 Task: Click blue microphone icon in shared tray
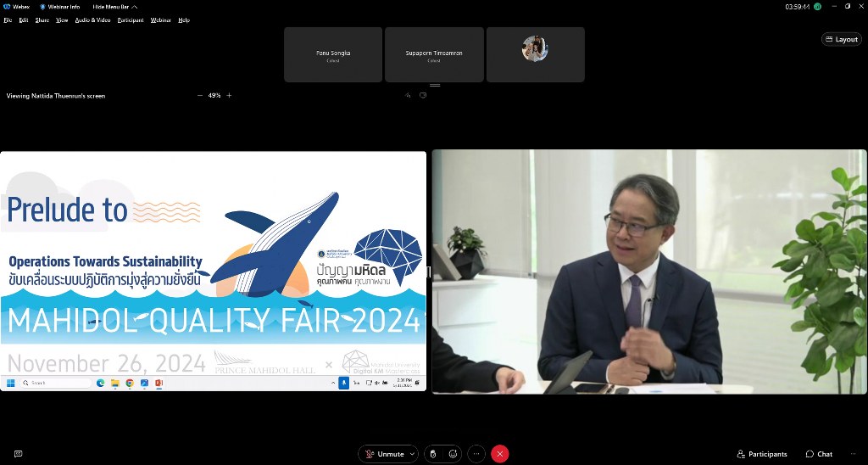[344, 383]
